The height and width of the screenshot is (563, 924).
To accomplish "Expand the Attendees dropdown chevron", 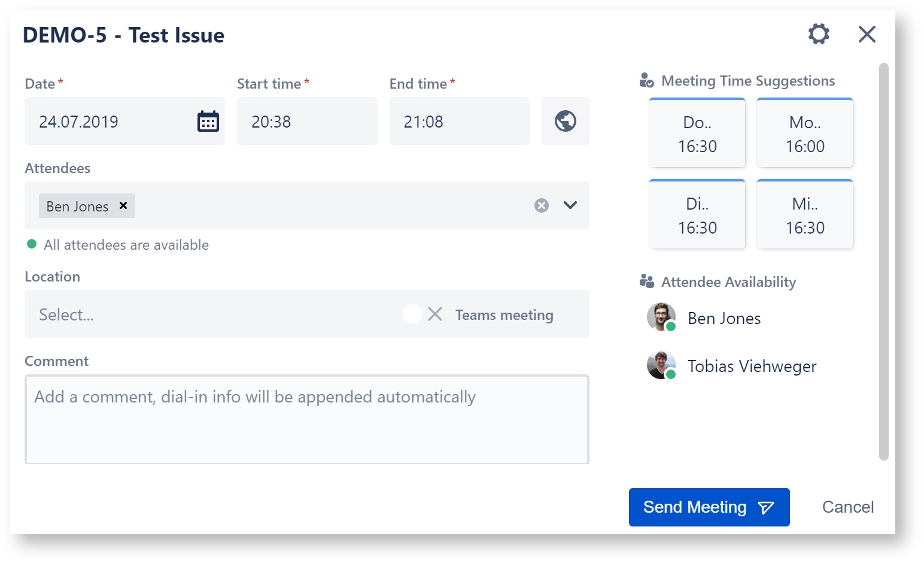I will click(570, 205).
